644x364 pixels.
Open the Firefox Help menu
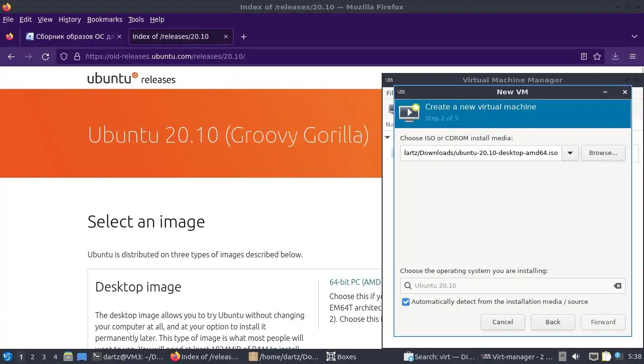[x=157, y=19]
